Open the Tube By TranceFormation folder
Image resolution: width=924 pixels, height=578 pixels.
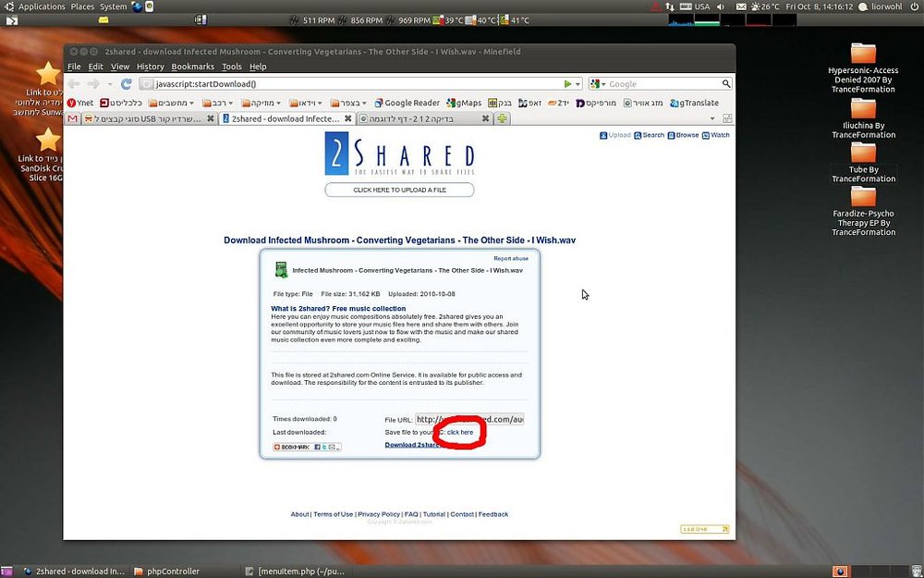pos(863,163)
